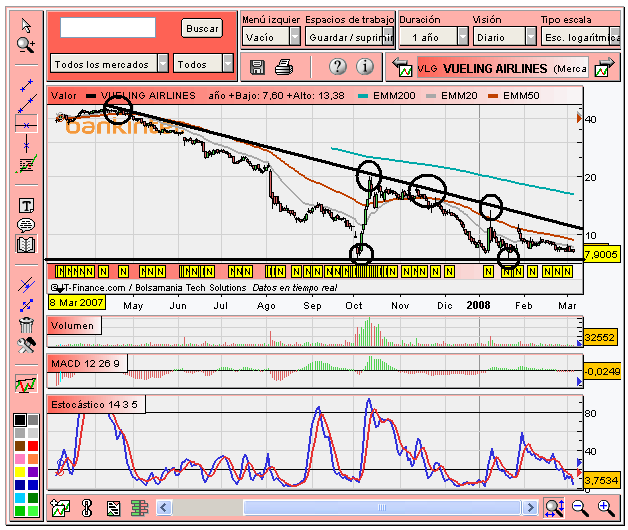Open the Todos dropdown
Screen dimensions: 628x530
click(203, 64)
